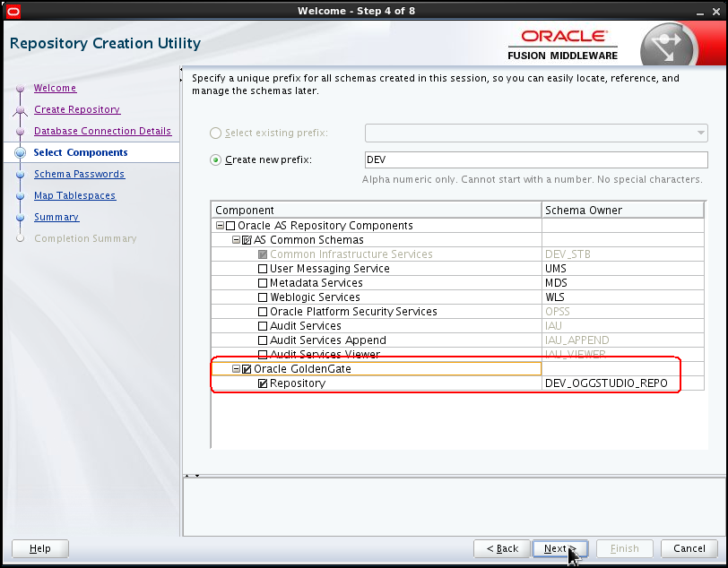Click the Oracle red logo in title bar
This screenshot has width=728, height=568.
click(13, 10)
